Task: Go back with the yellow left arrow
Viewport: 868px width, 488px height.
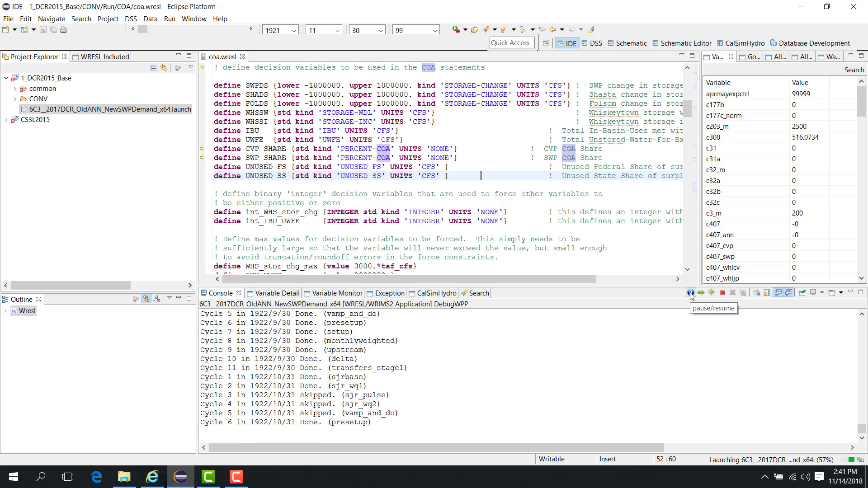Action: coord(552,30)
